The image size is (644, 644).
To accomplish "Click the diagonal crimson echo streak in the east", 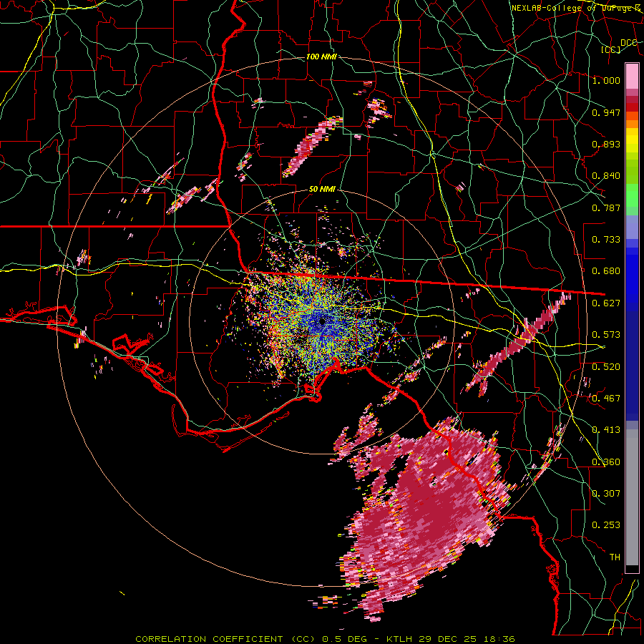I will [517, 343].
